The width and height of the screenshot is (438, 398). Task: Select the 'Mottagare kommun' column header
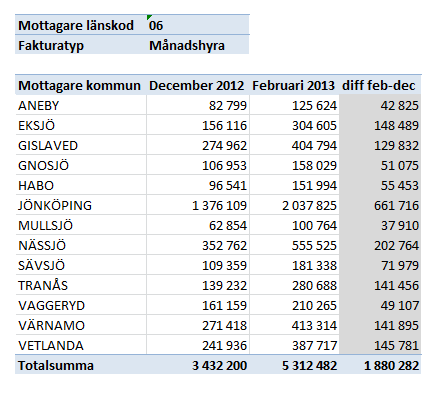pos(79,86)
